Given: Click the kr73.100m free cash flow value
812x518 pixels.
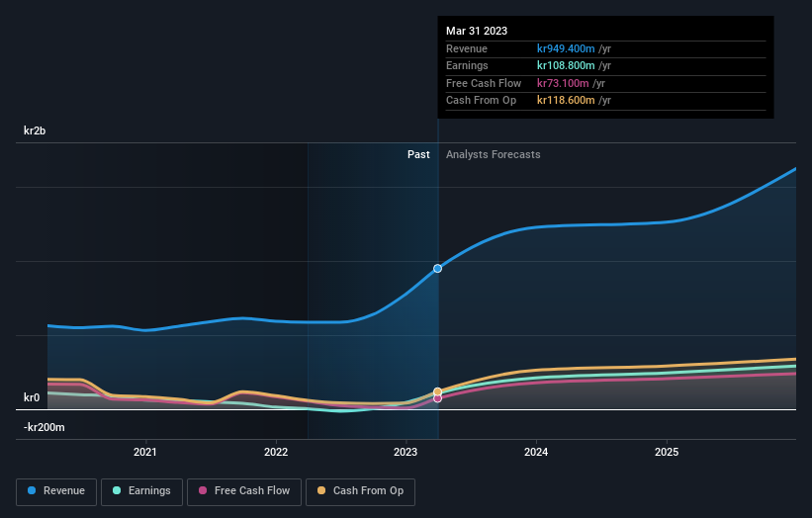Looking at the screenshot, I should click(563, 83).
